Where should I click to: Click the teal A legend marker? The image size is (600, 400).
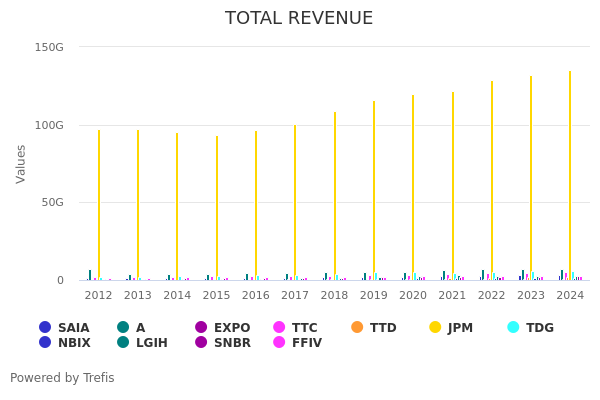coord(123,328)
